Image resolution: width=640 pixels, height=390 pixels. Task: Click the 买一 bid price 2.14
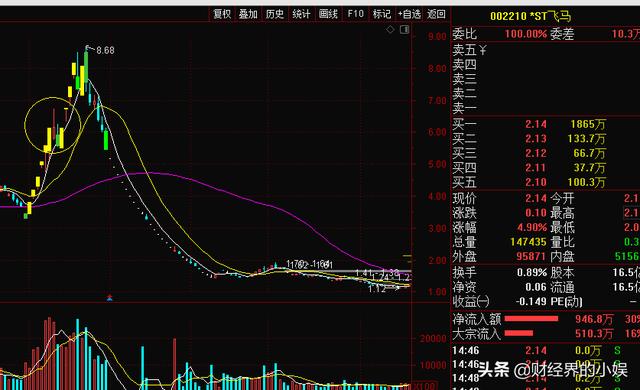(536, 124)
